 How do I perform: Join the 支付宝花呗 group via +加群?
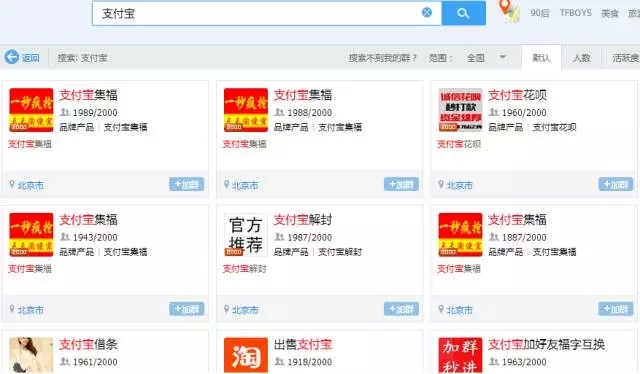click(x=616, y=184)
